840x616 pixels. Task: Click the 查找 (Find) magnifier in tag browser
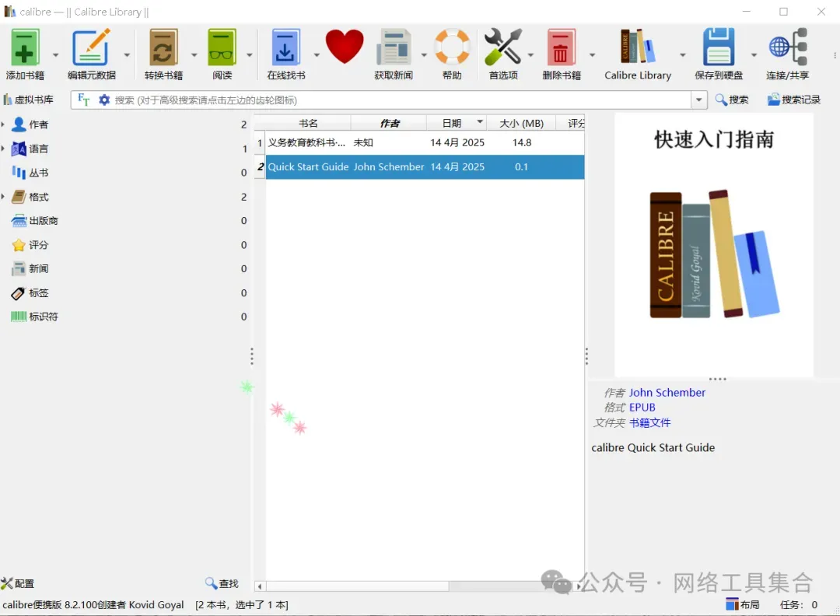tap(222, 583)
